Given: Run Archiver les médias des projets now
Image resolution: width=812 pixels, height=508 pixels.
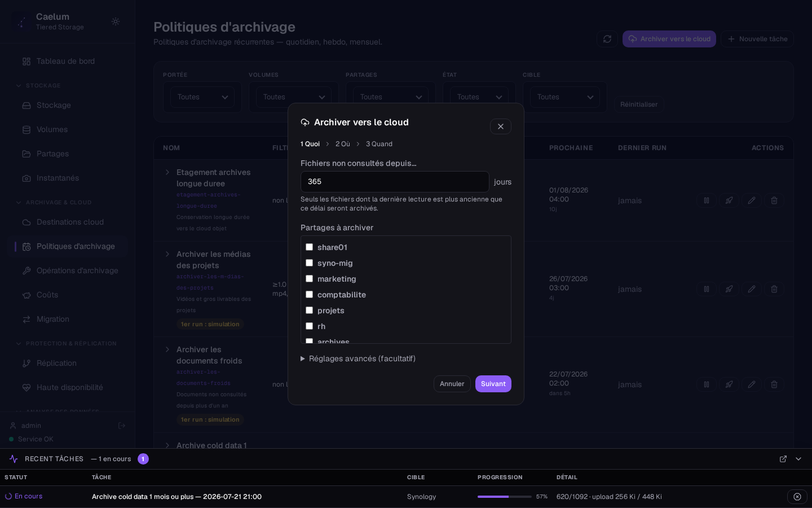Looking at the screenshot, I should point(729,289).
